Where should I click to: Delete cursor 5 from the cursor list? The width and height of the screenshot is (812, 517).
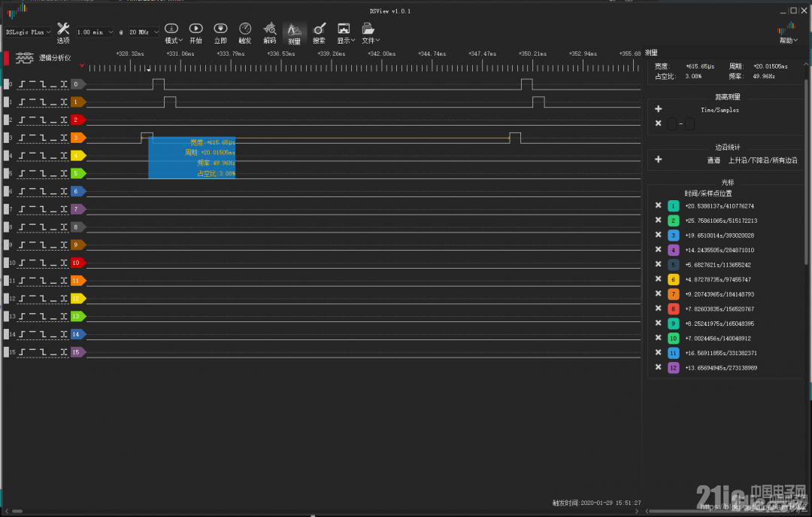[658, 264]
